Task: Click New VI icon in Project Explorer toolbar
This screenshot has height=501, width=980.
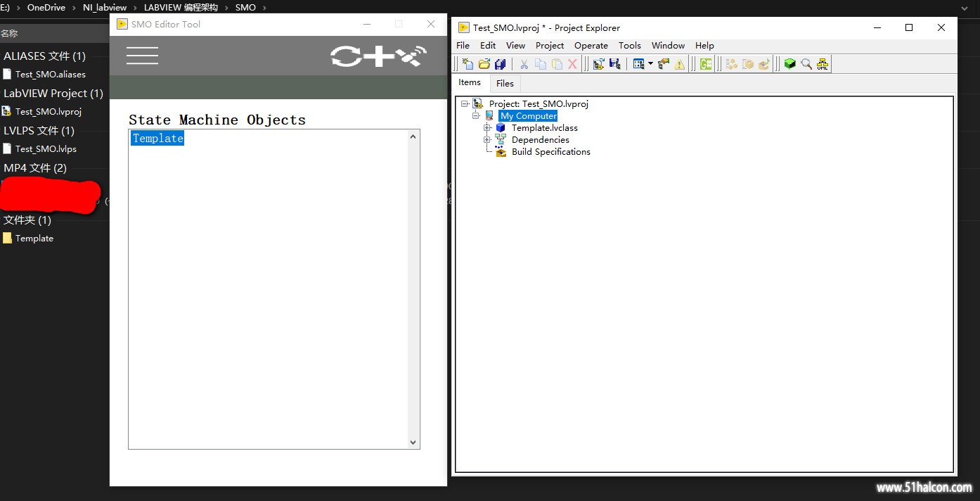Action: coord(468,64)
